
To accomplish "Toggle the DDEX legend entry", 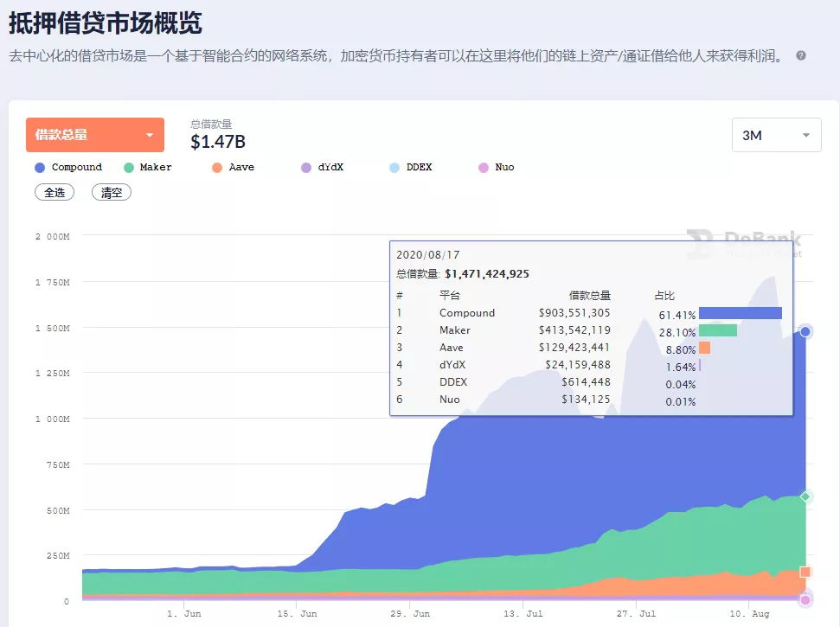I will pos(411,167).
